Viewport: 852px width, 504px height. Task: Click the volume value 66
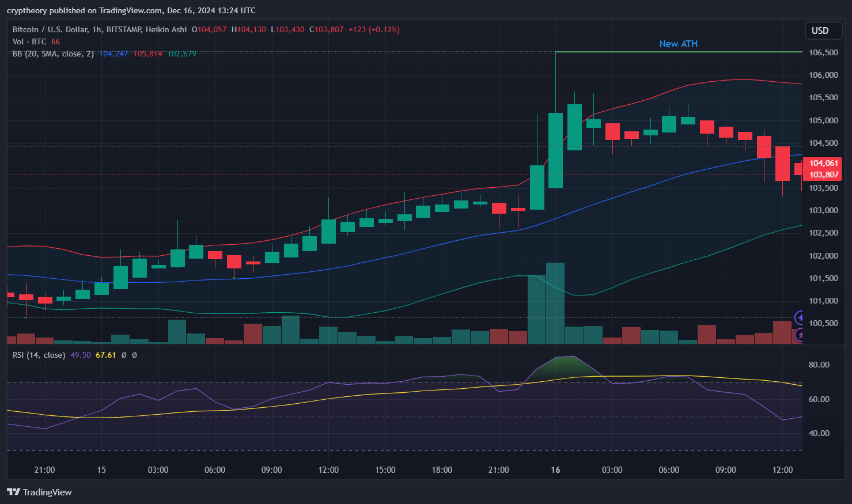(x=55, y=41)
